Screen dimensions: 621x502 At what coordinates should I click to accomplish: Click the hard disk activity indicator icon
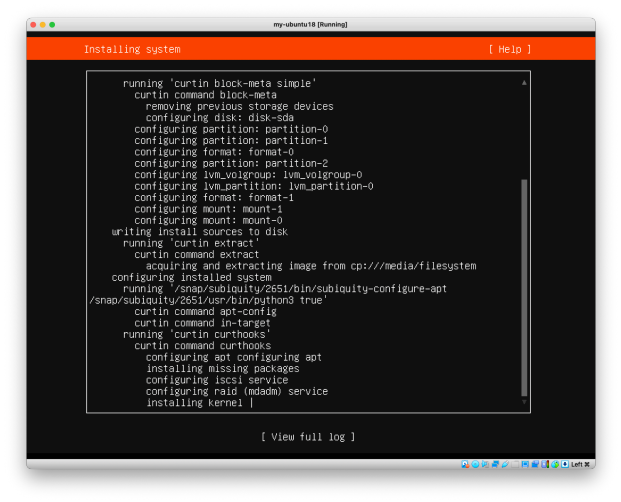465,464
